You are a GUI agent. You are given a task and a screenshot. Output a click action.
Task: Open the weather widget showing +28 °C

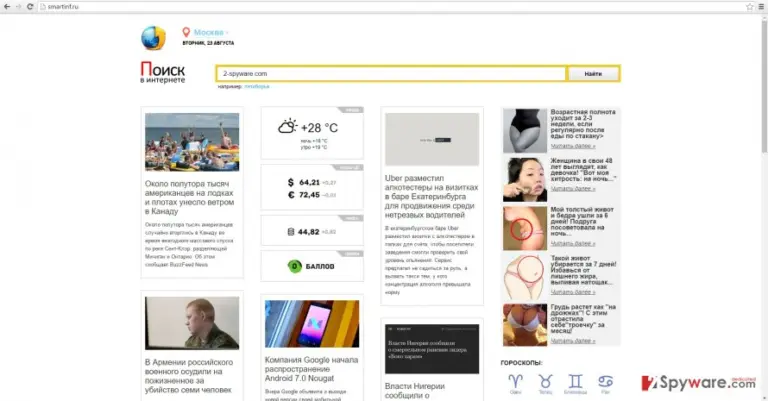[x=312, y=133]
